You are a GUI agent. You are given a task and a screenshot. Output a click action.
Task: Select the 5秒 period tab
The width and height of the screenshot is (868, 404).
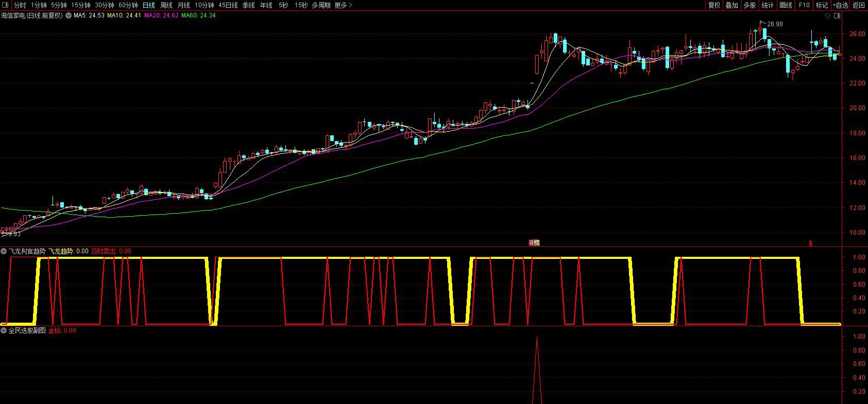283,5
